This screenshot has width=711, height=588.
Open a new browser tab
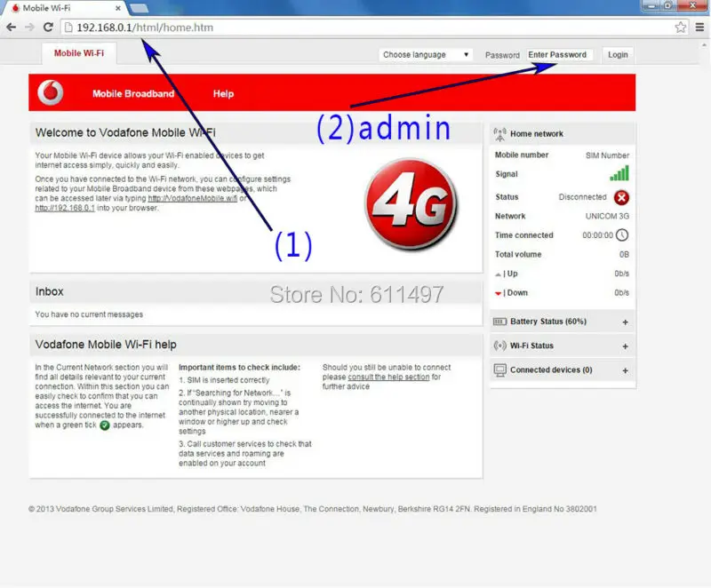coord(139,8)
